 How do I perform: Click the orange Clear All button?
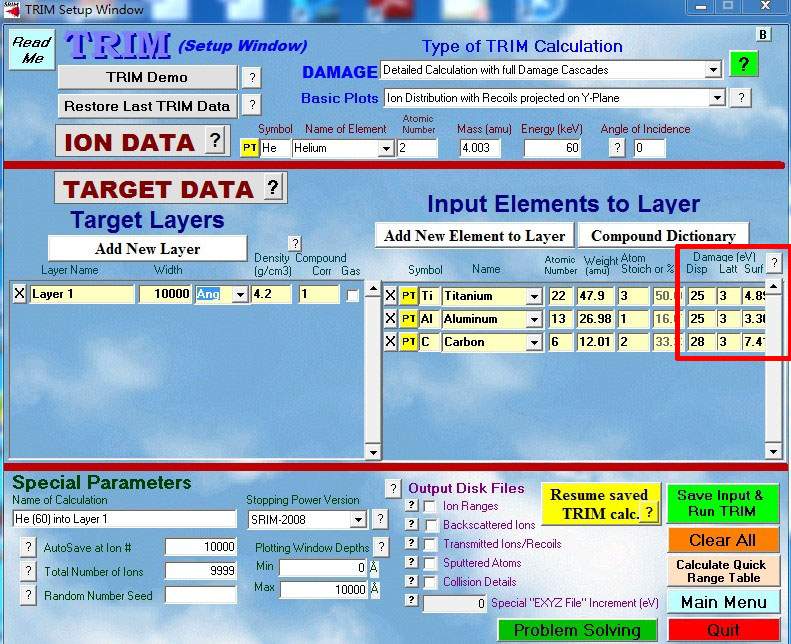pos(723,540)
